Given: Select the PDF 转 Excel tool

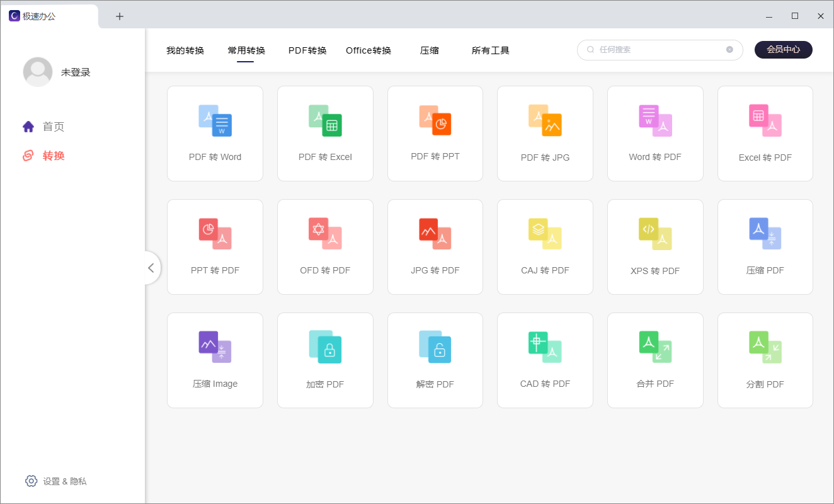Looking at the screenshot, I should [x=325, y=134].
